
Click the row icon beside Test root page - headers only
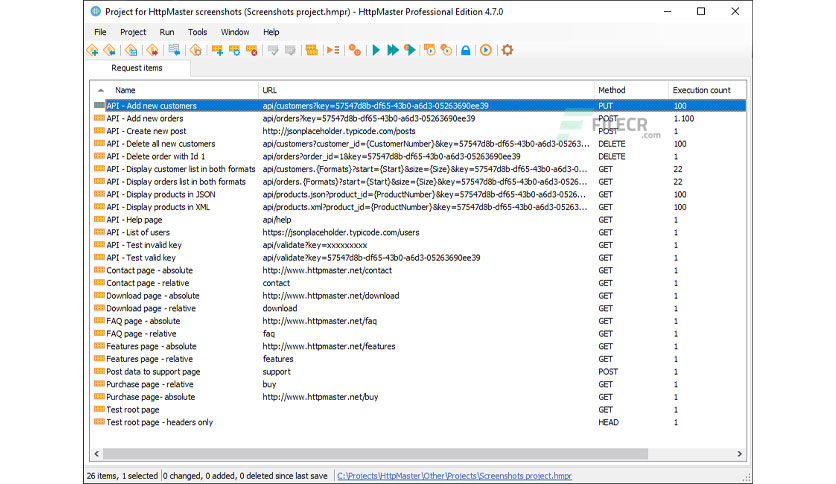pyautogui.click(x=99, y=422)
